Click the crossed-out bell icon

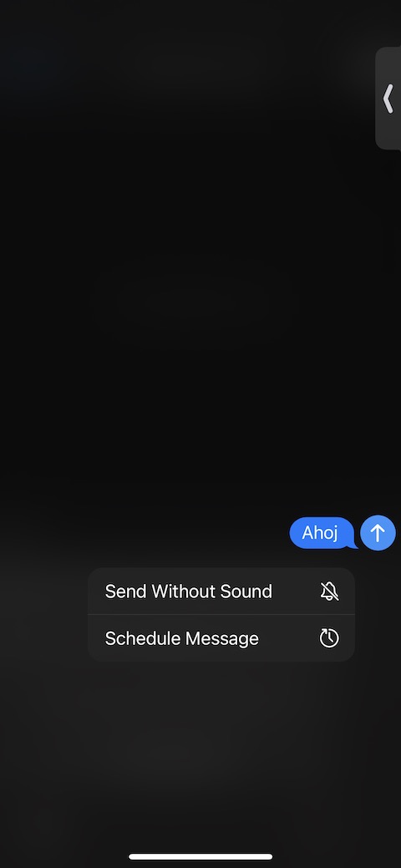[329, 591]
